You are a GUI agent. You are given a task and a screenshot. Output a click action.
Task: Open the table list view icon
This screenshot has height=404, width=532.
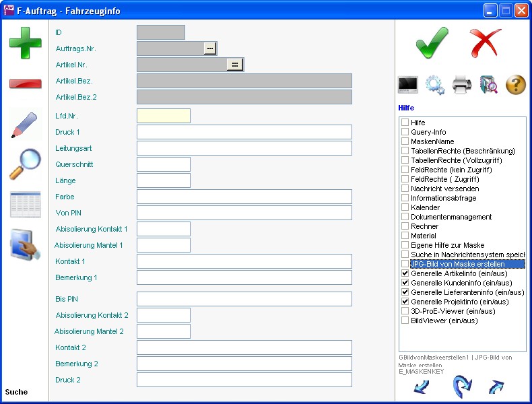pos(25,204)
